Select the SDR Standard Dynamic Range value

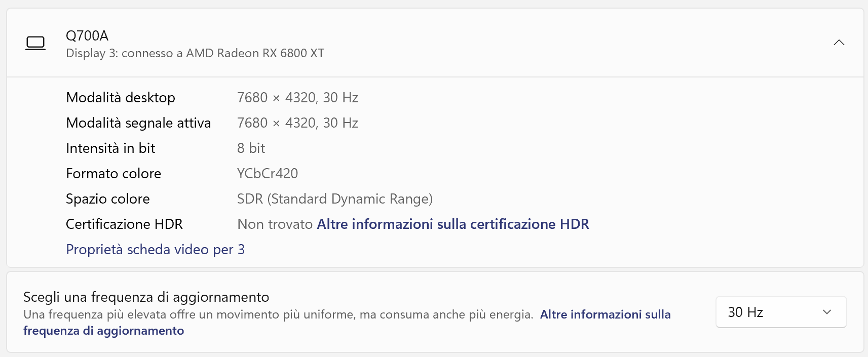pos(334,199)
